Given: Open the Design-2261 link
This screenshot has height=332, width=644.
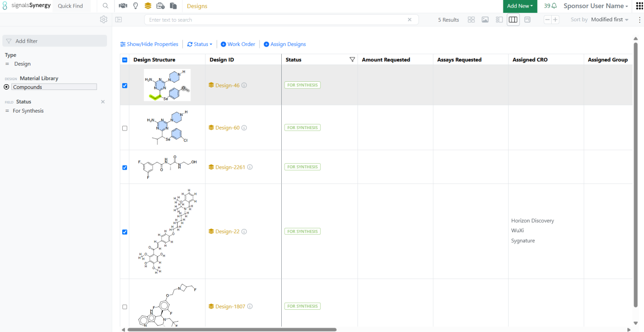Looking at the screenshot, I should pyautogui.click(x=230, y=167).
